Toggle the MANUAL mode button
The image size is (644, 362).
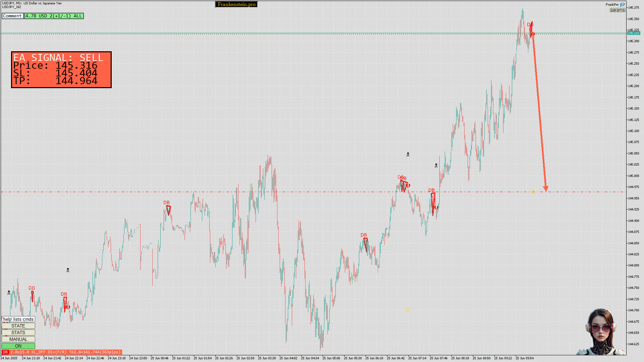[x=18, y=339]
